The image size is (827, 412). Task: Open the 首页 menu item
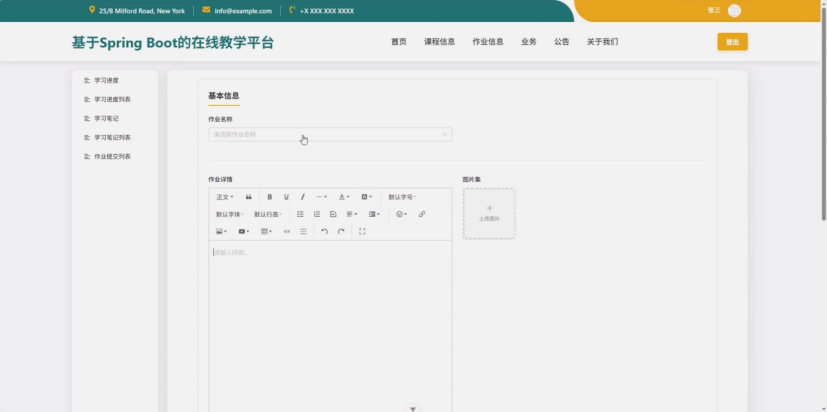pyautogui.click(x=399, y=42)
